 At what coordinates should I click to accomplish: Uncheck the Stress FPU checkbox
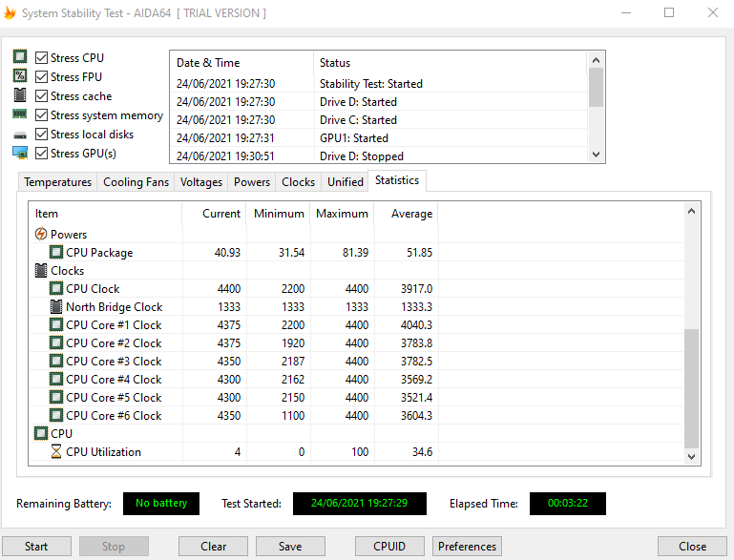point(42,76)
